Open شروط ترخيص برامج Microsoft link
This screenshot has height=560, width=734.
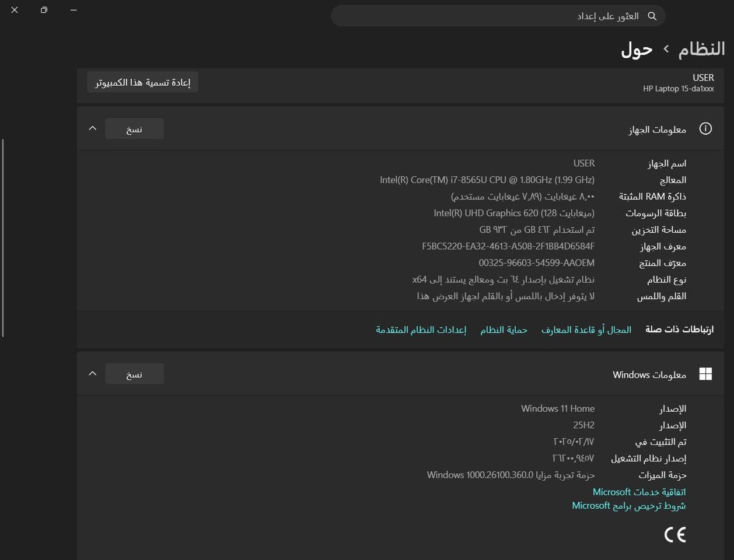(x=628, y=506)
